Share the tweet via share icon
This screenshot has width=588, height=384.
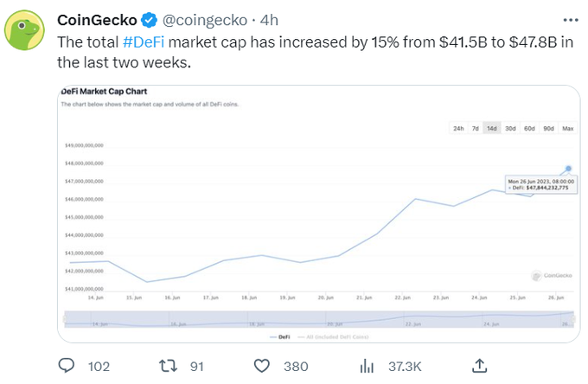[480, 365]
